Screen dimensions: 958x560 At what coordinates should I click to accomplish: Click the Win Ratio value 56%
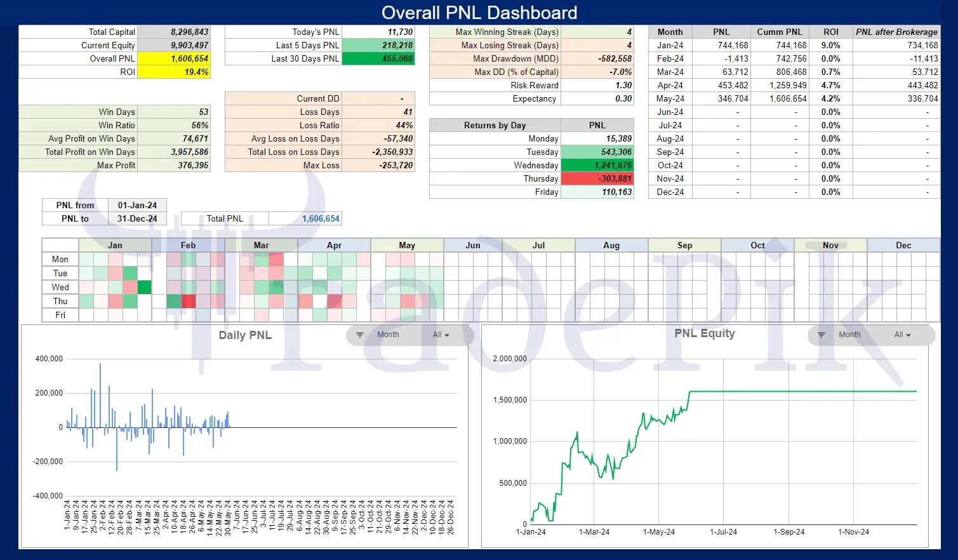tap(173, 125)
